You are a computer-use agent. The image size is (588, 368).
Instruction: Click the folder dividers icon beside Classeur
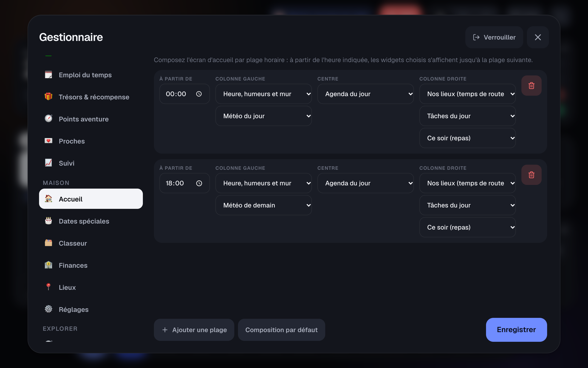pos(48,243)
